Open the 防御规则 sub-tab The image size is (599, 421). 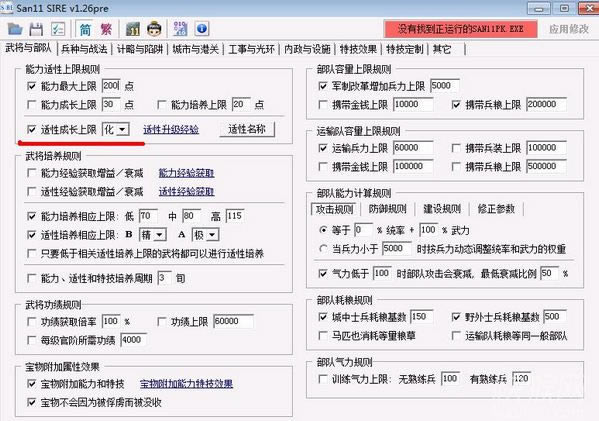(387, 209)
